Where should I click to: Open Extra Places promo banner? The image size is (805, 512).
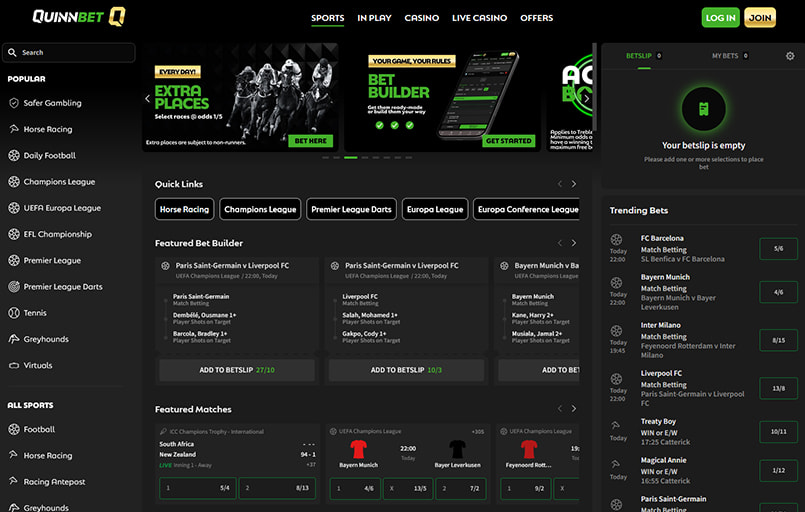point(240,98)
